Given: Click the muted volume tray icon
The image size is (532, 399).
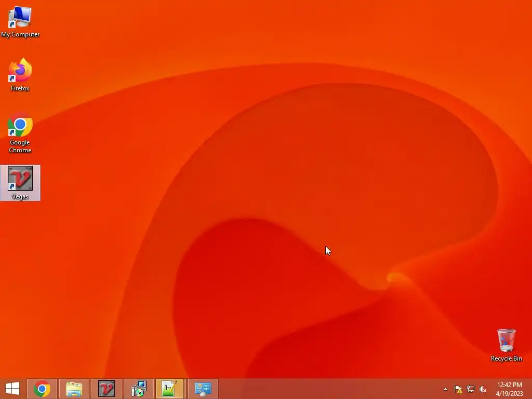Looking at the screenshot, I should tap(483, 389).
